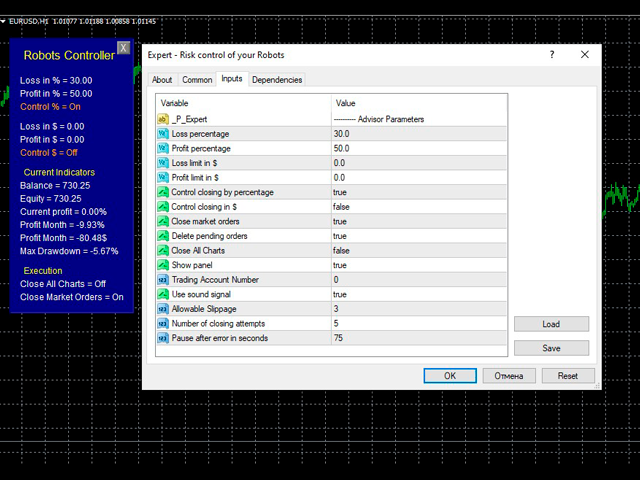Click Profit Month = -80.48$ panel text
640x480 pixels.
63,238
